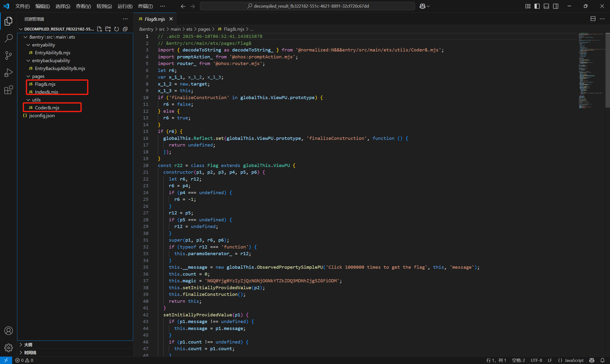Toggle the bottom panel visibility

pos(546,6)
